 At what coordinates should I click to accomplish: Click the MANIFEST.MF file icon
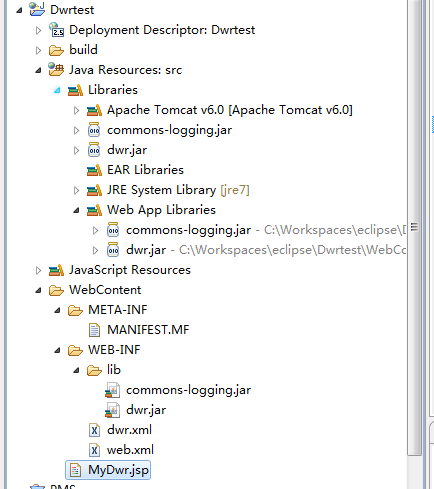94,330
